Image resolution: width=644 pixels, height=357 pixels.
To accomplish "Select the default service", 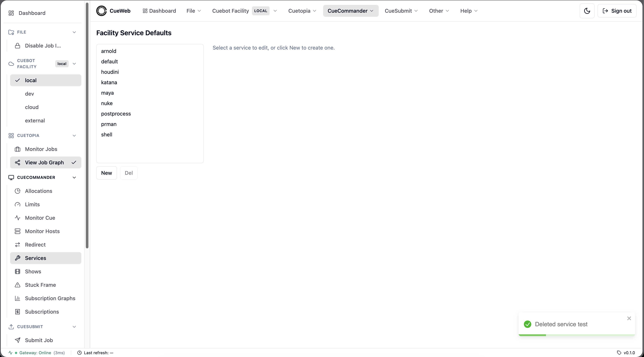I will point(150,62).
